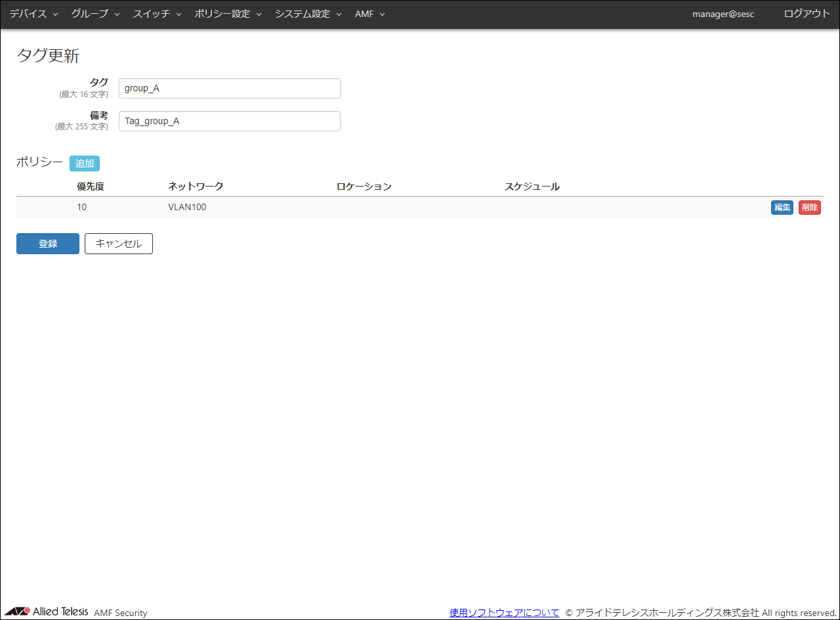Select the VLAN100 network cell
The image size is (840, 620).
(x=187, y=208)
